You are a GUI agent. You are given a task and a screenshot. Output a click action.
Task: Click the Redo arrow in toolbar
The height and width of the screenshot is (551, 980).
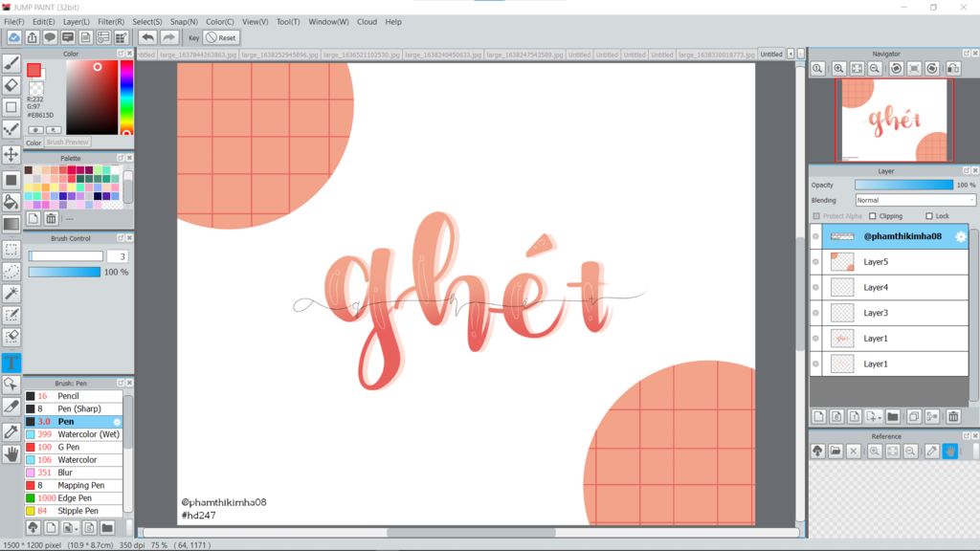(x=168, y=37)
